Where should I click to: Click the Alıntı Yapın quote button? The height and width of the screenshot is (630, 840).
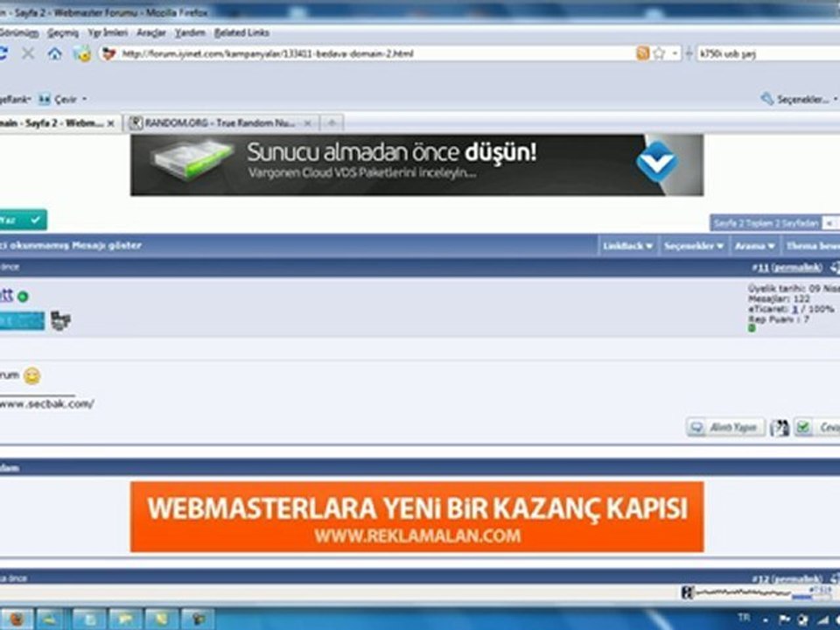coord(725,428)
